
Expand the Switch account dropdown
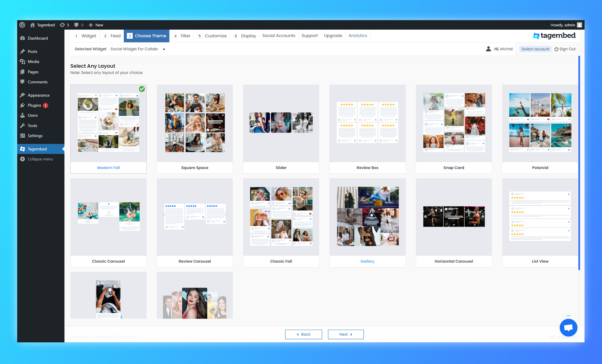(535, 49)
